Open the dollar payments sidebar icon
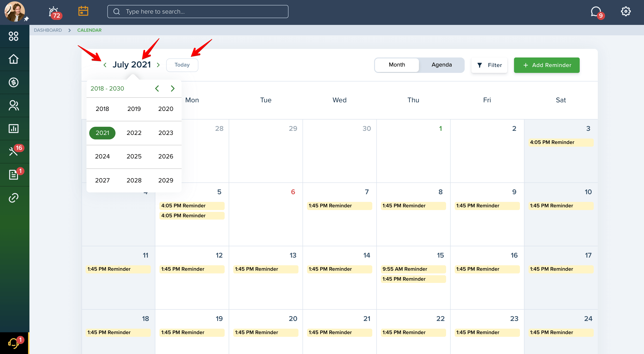644x354 pixels. coord(14,82)
